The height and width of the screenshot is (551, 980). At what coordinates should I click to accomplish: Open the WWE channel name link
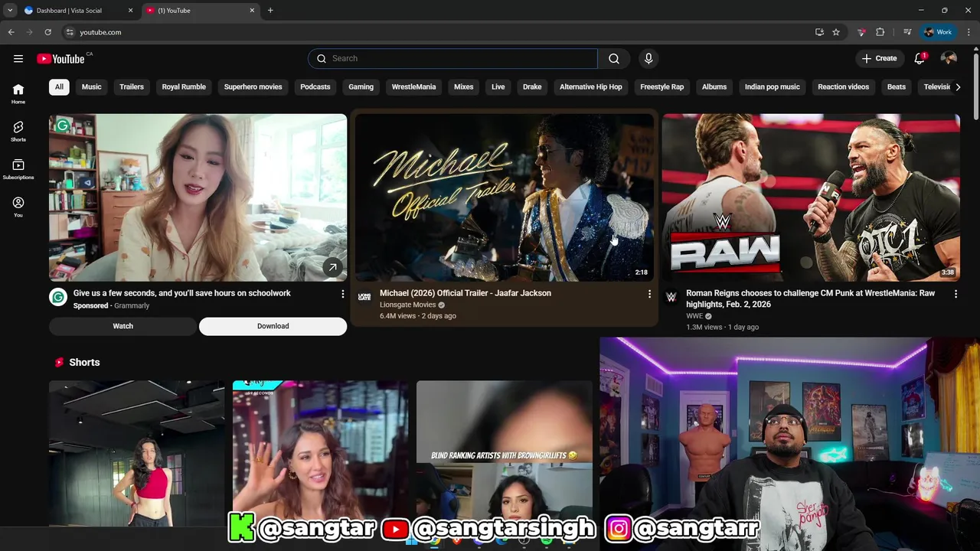coord(694,316)
